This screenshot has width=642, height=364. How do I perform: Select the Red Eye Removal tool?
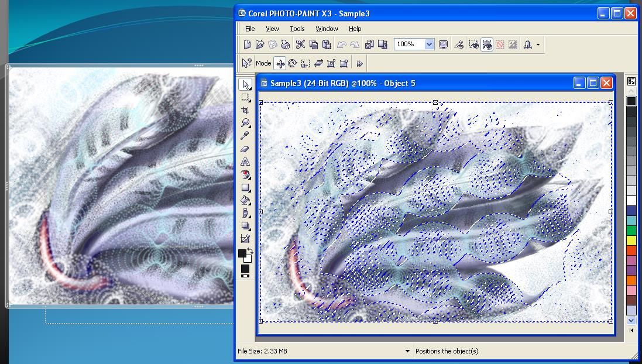[x=245, y=174]
